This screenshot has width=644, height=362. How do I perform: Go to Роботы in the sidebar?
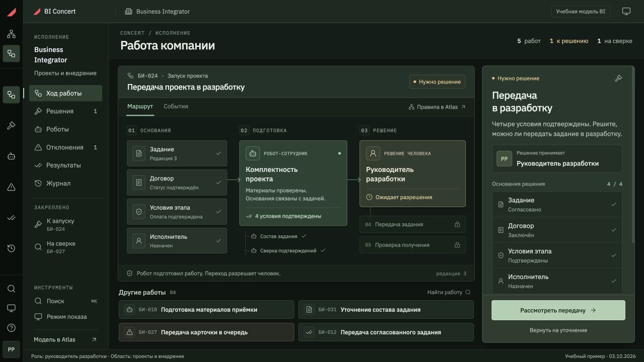[65, 129]
